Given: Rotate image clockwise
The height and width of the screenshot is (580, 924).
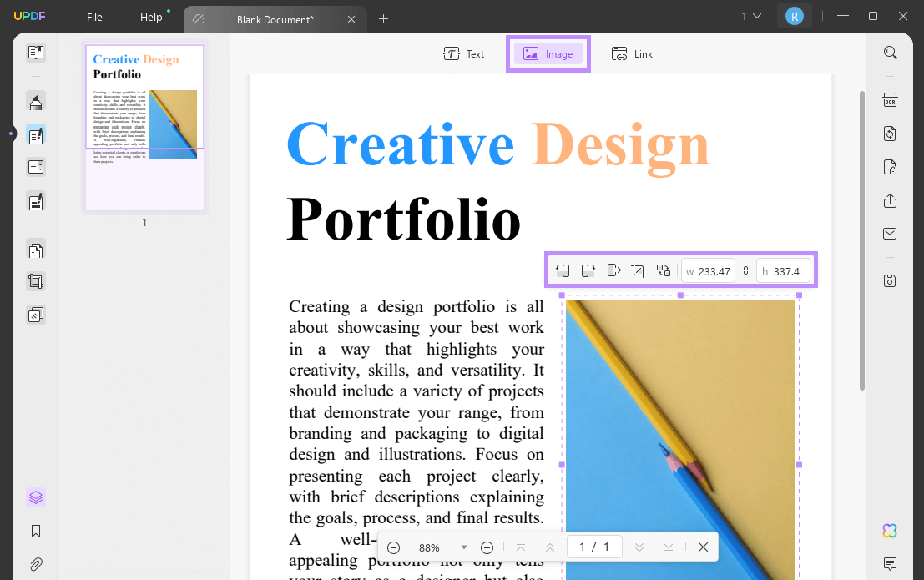Looking at the screenshot, I should 588,270.
